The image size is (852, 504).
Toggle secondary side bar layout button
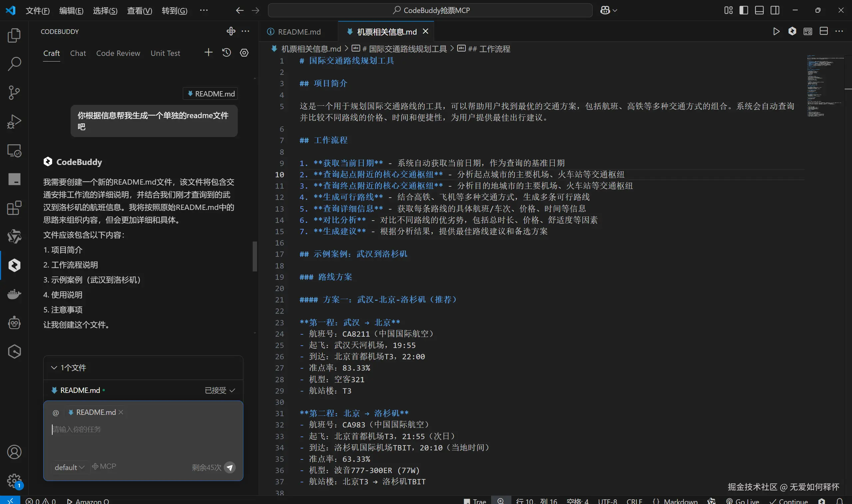pos(775,10)
